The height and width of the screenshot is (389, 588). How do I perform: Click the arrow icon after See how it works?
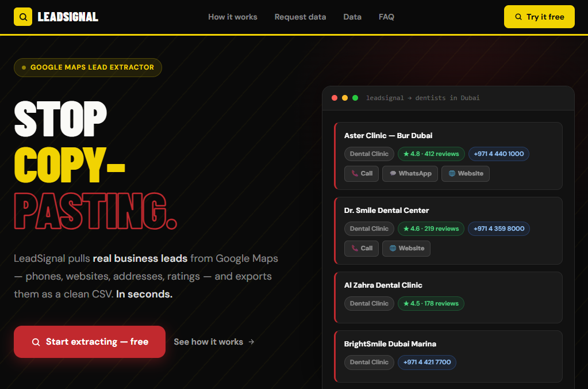pos(251,342)
